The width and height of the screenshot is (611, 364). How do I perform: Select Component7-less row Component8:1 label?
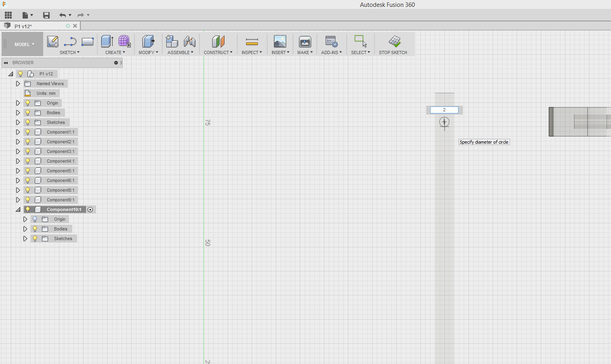click(61, 190)
